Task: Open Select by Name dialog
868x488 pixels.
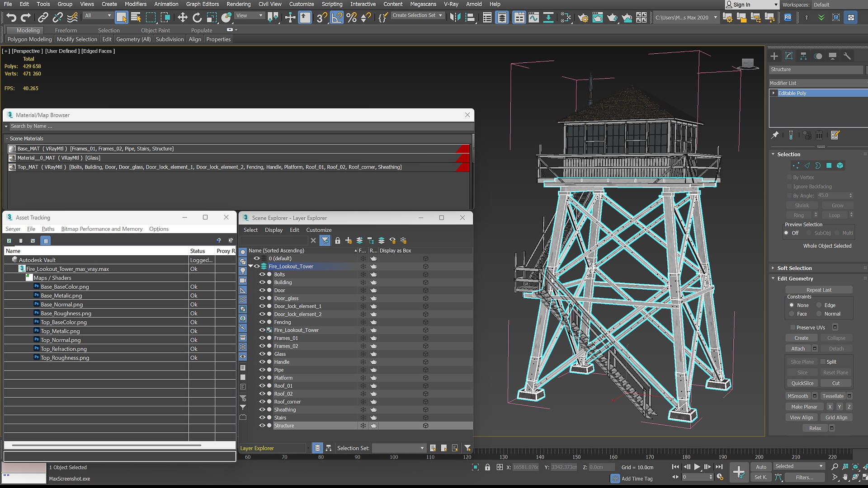Action: click(136, 18)
